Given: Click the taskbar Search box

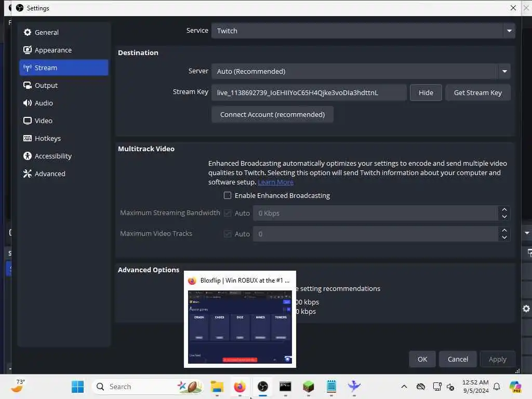Looking at the screenshot, I should [147, 387].
